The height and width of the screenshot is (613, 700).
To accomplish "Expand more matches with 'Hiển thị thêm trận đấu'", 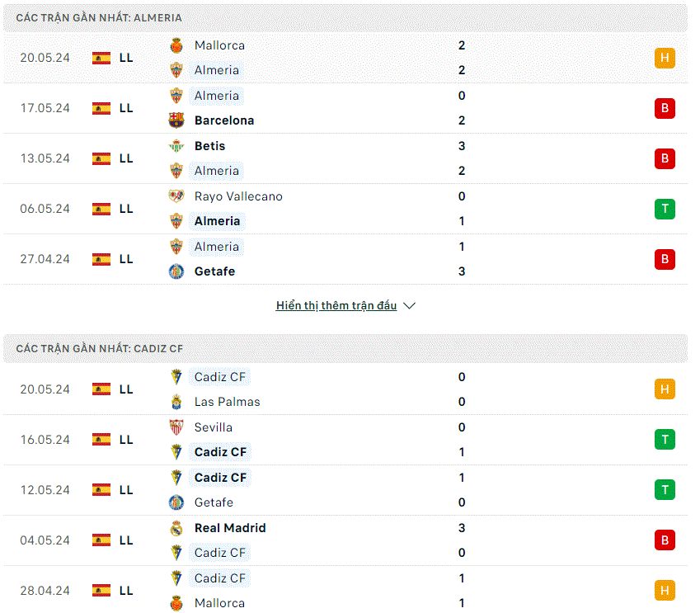I will click(336, 305).
